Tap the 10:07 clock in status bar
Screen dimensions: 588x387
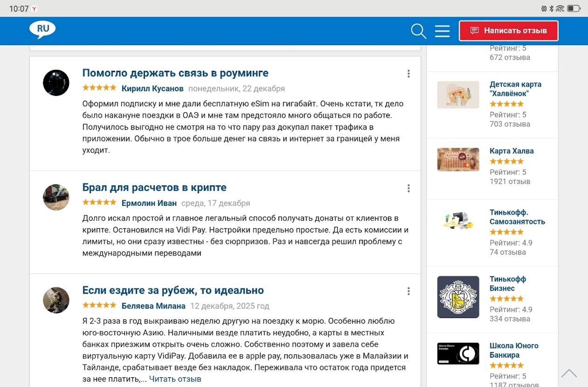pos(19,9)
